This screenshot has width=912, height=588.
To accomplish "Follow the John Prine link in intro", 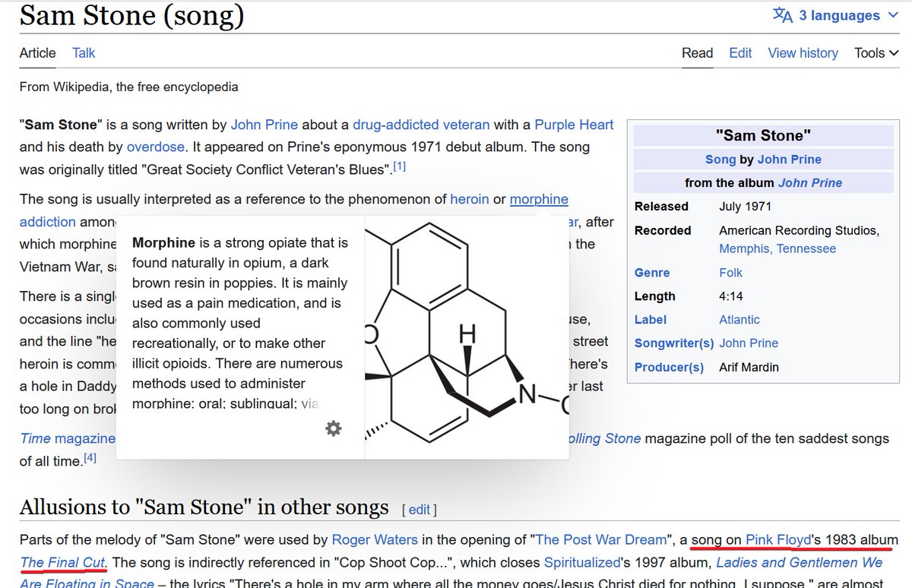I will click(x=264, y=125).
